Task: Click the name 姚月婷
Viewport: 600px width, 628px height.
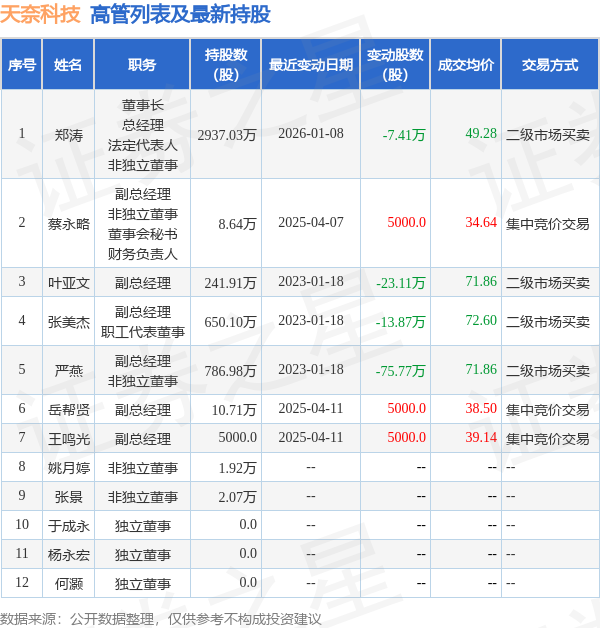Action: point(68,468)
